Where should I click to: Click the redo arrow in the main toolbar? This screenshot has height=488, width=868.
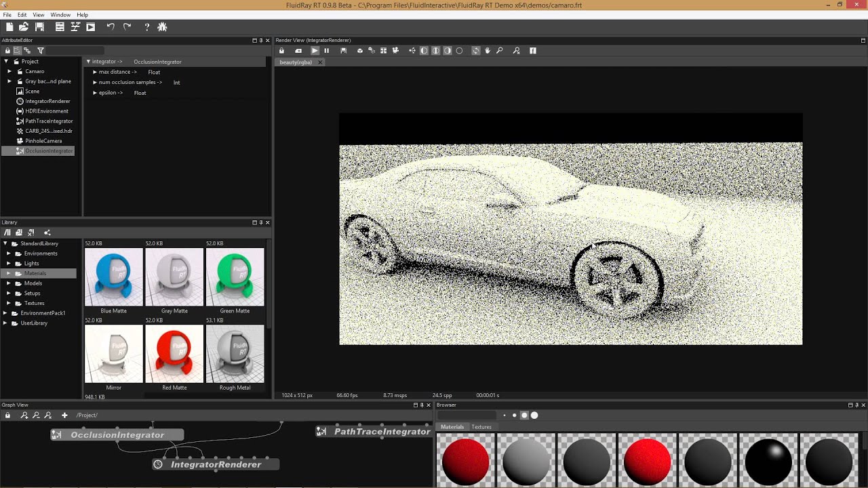click(x=127, y=26)
